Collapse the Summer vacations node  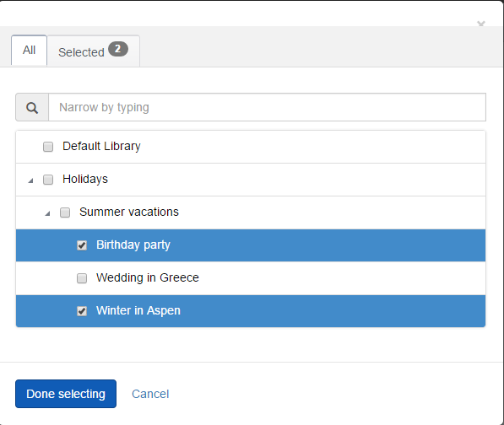coord(47,213)
